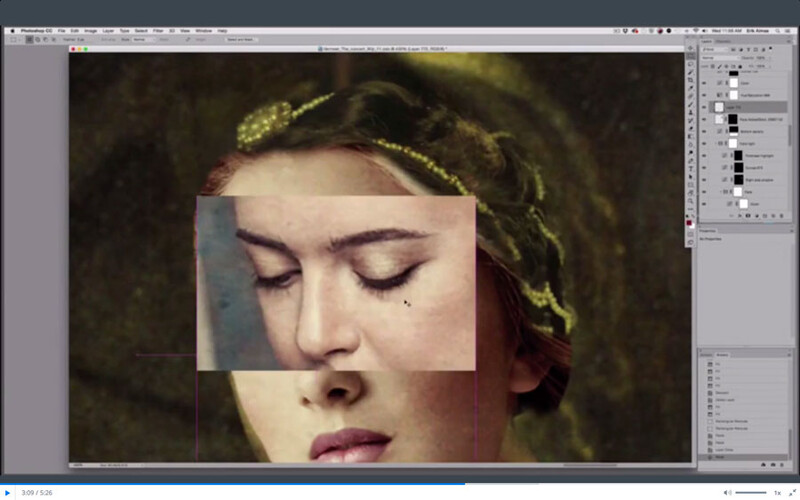Play the video with play button
Screen dimensions: 800x500
tap(7, 493)
